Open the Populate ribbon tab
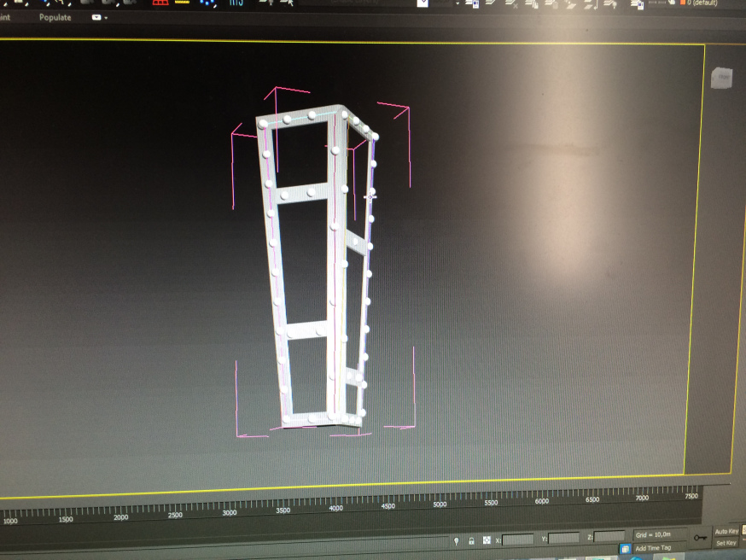746x560 pixels. pos(55,17)
